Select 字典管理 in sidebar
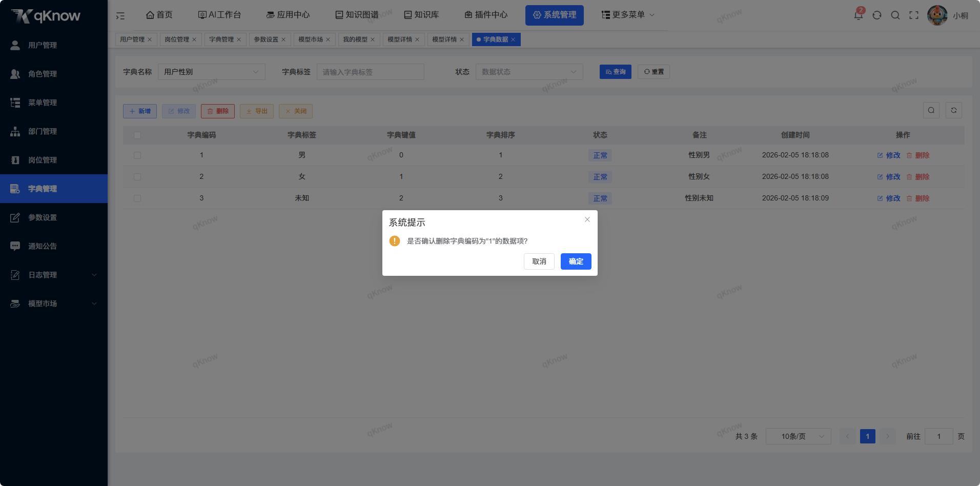 [54, 189]
